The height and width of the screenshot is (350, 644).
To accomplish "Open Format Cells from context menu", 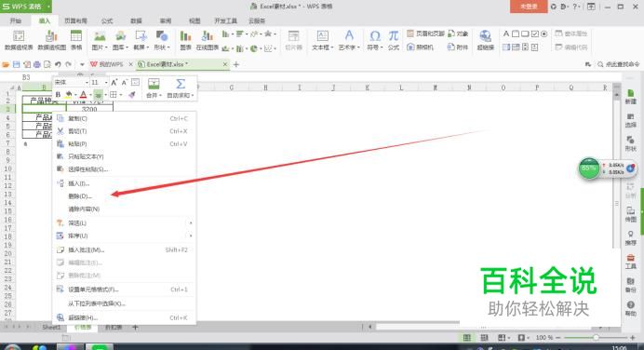I will 124,289.
